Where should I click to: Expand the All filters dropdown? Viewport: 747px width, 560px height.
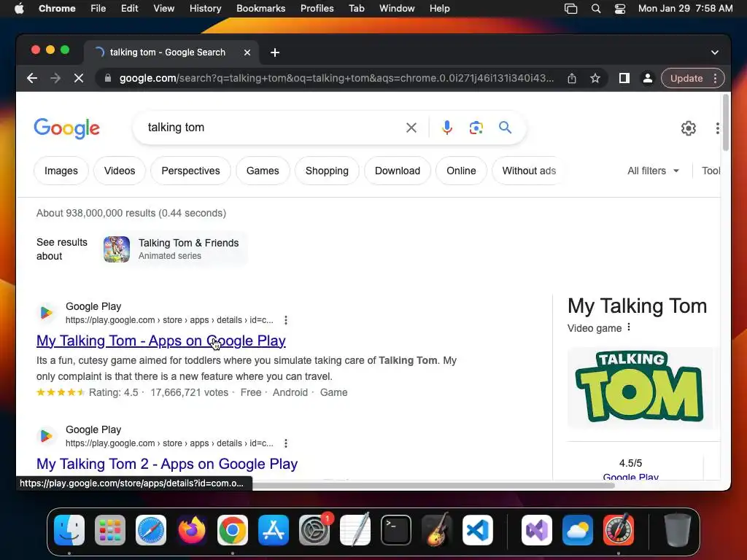pos(653,171)
